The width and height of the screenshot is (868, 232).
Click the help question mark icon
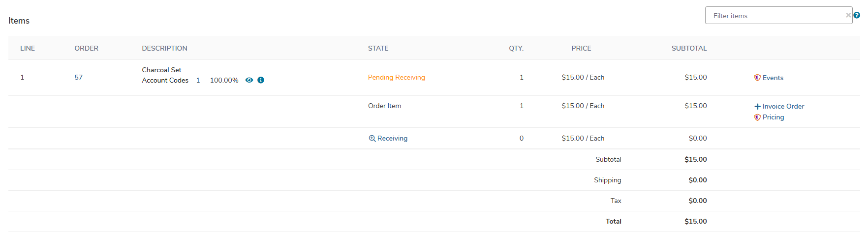coord(857,15)
